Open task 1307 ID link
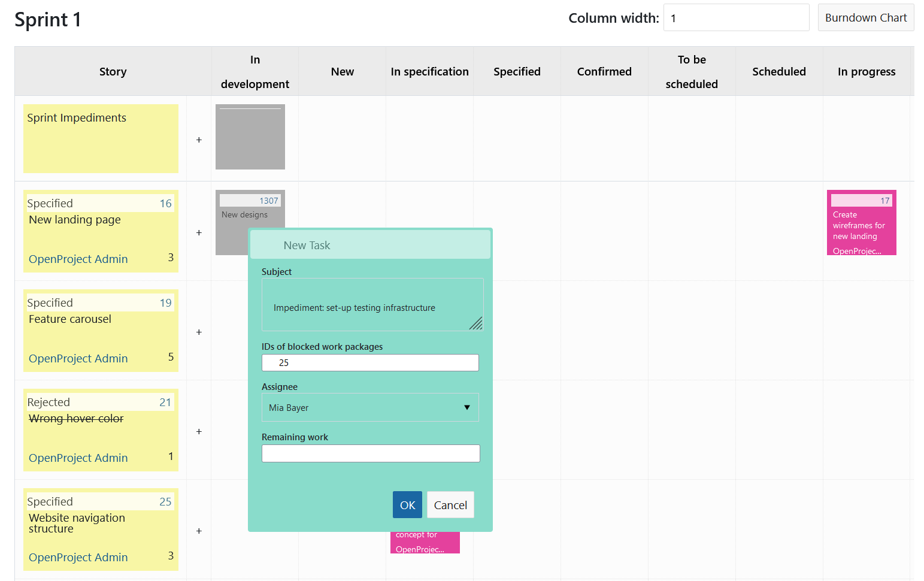Image resolution: width=924 pixels, height=581 pixels. coord(268,201)
